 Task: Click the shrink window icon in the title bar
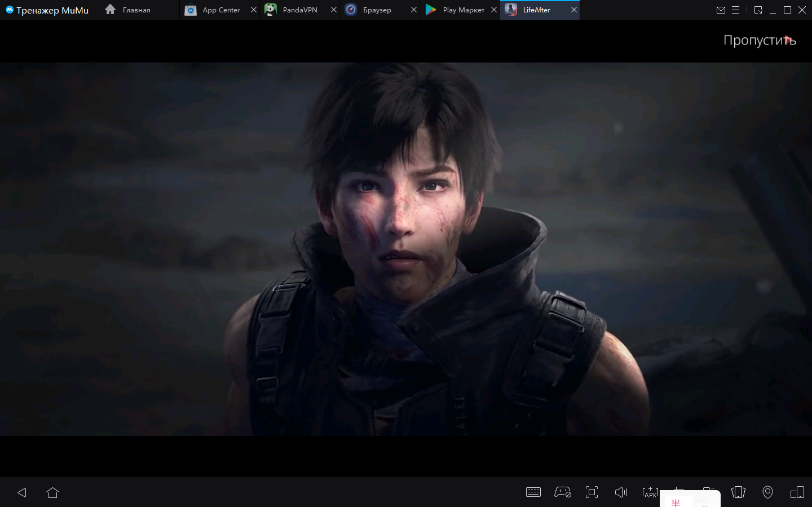coord(758,10)
